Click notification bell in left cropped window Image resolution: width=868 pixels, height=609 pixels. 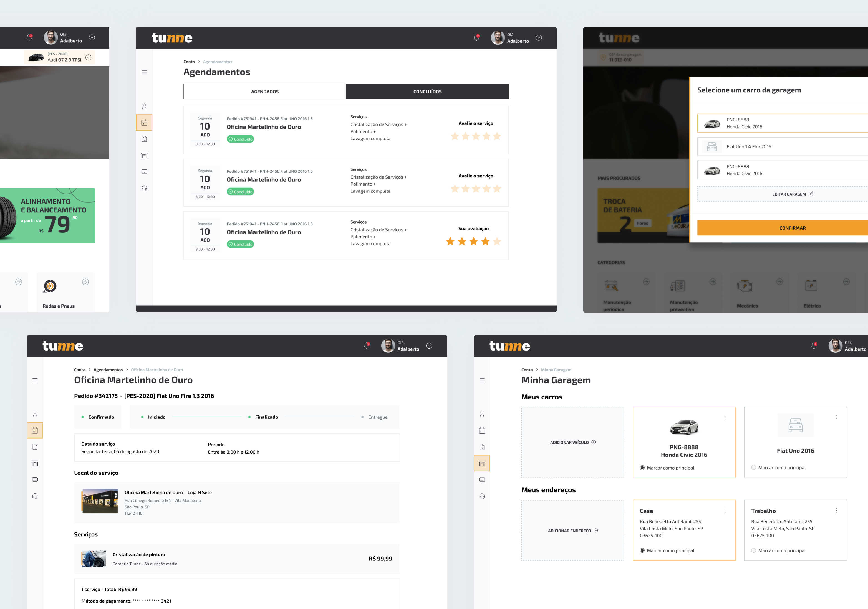click(29, 37)
